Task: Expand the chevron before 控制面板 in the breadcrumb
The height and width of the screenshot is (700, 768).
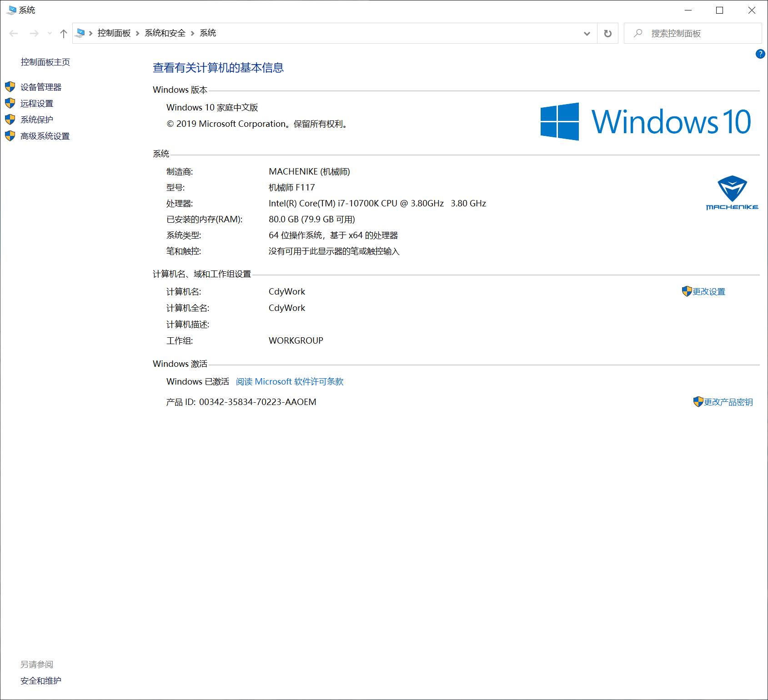Action: pos(91,33)
